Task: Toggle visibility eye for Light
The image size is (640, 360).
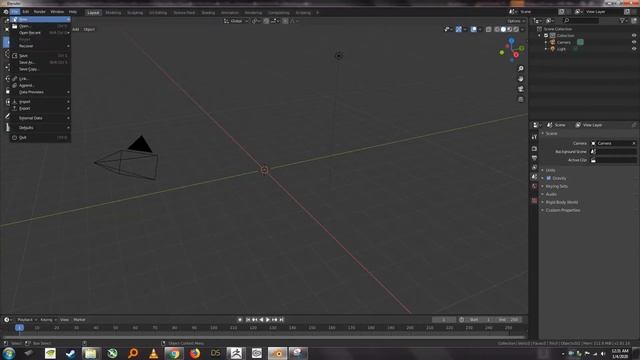Action: [x=634, y=49]
